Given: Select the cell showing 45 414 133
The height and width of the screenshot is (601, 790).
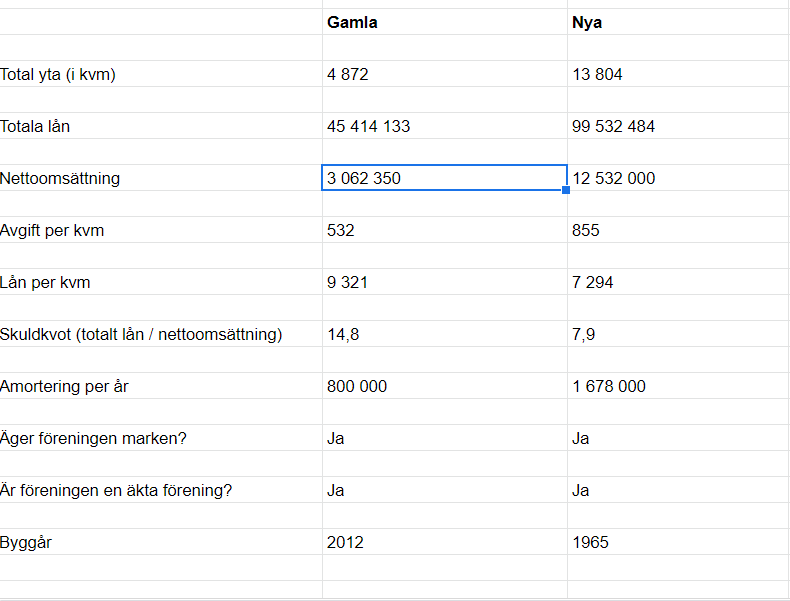Looking at the screenshot, I should click(444, 126).
